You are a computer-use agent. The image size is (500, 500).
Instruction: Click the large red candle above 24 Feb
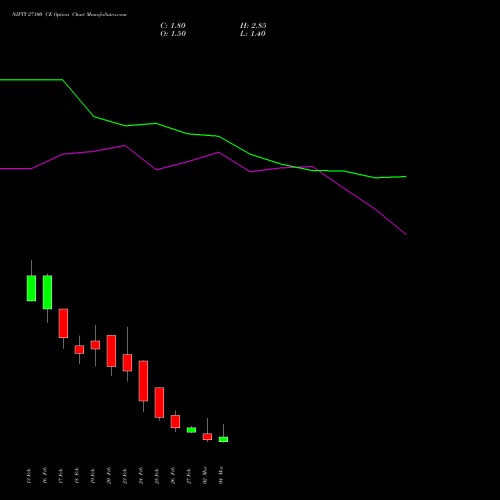143,381
